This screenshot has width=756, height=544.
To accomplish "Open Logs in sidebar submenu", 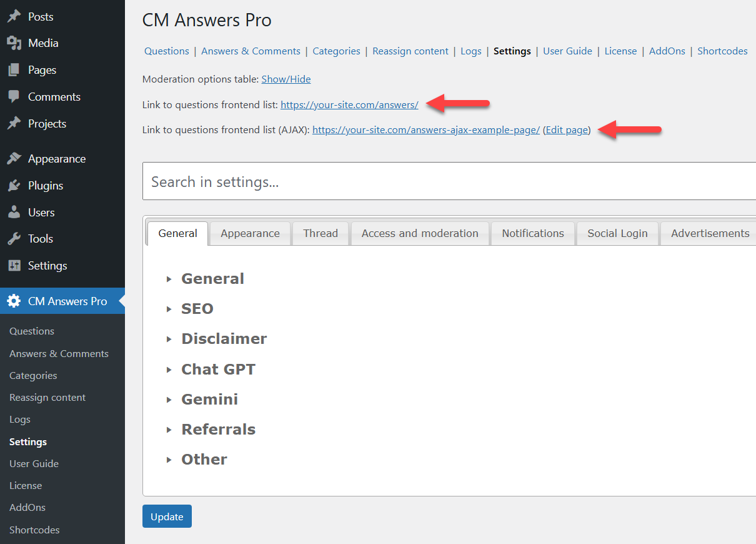I will click(20, 420).
